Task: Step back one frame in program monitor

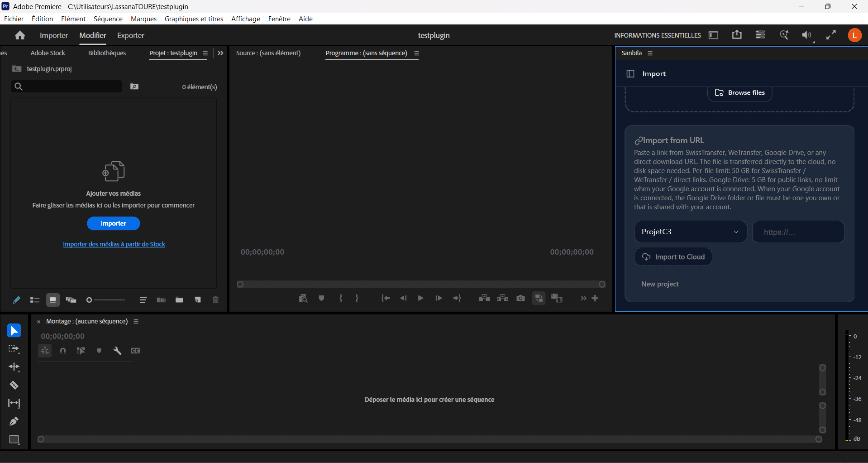Action: point(403,298)
